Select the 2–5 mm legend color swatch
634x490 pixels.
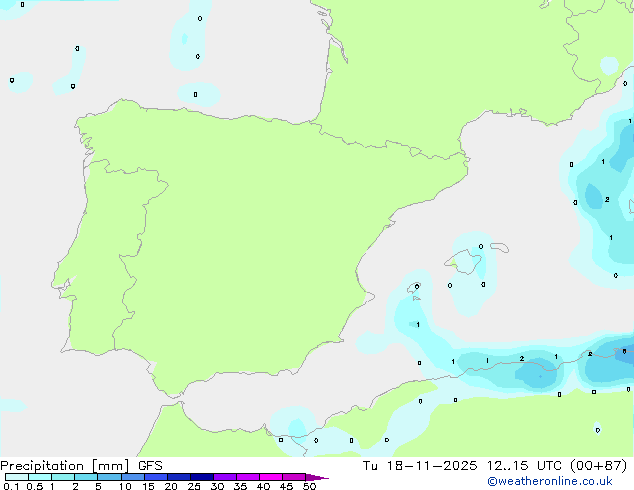86,477
